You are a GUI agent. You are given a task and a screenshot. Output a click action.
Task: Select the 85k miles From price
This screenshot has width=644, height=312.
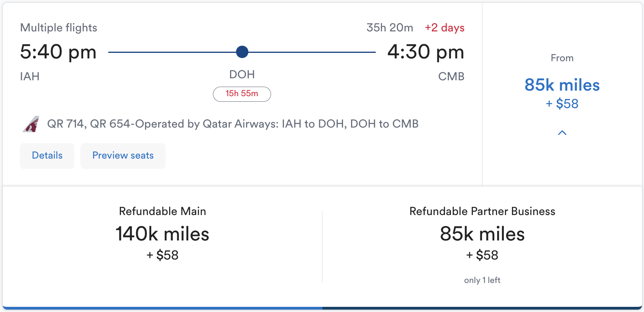pos(562,85)
